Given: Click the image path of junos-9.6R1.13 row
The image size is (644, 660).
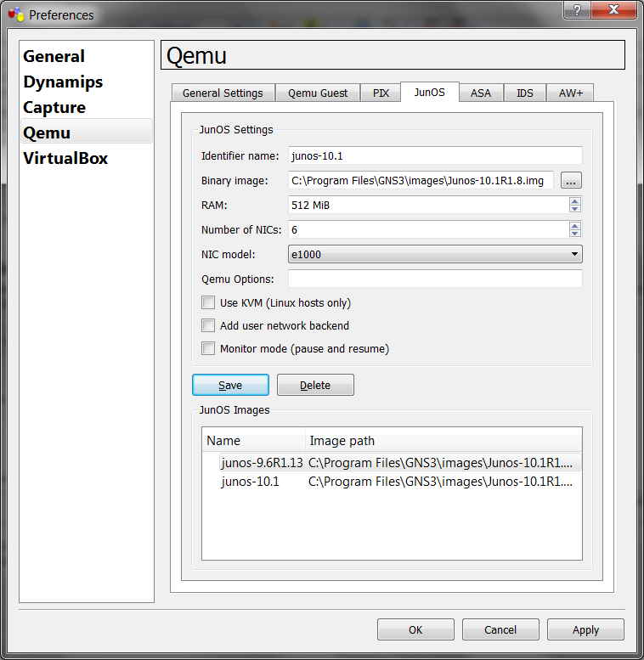Looking at the screenshot, I should pos(440,463).
